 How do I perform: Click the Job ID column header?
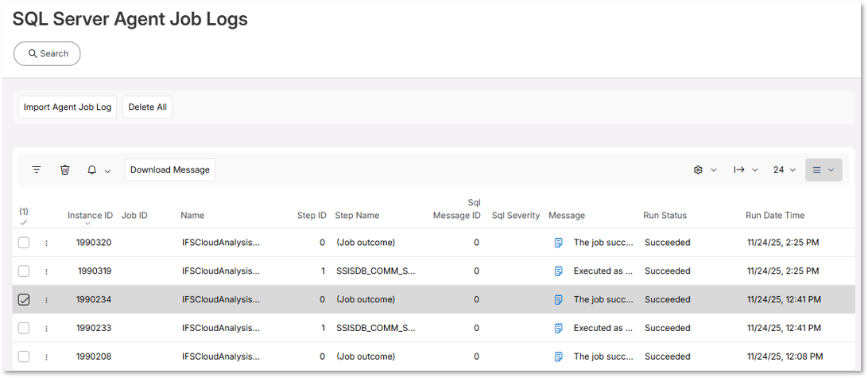coord(134,216)
